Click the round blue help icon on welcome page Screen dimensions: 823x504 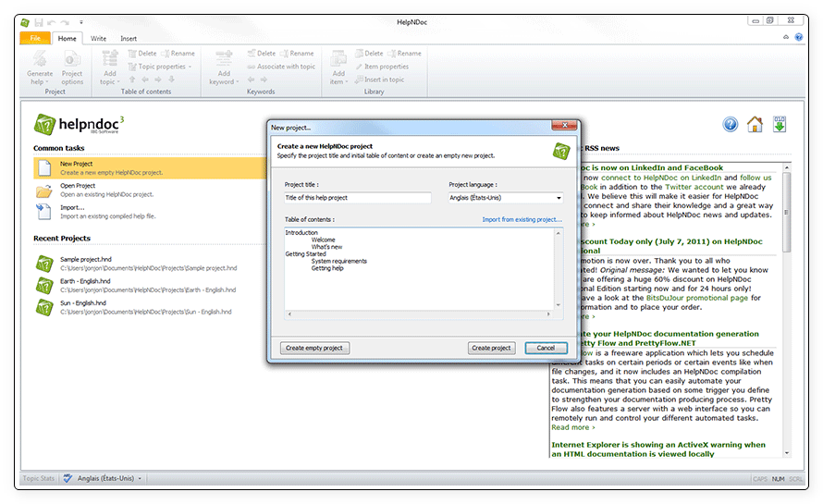731,125
